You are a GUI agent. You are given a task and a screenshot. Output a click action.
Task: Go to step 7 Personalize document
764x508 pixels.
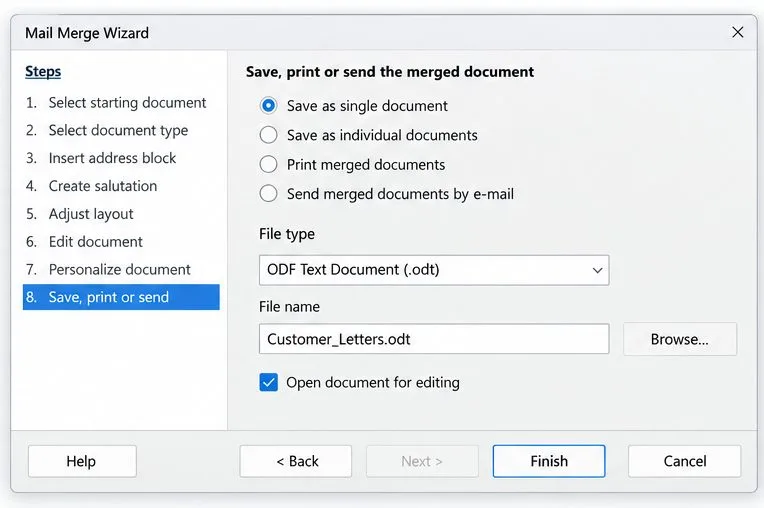click(x=108, y=269)
